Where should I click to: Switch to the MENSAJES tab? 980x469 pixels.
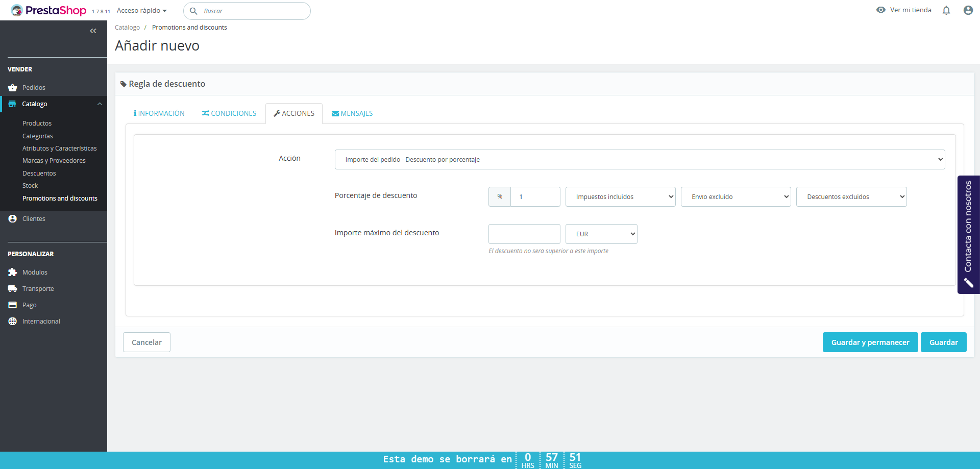click(352, 113)
